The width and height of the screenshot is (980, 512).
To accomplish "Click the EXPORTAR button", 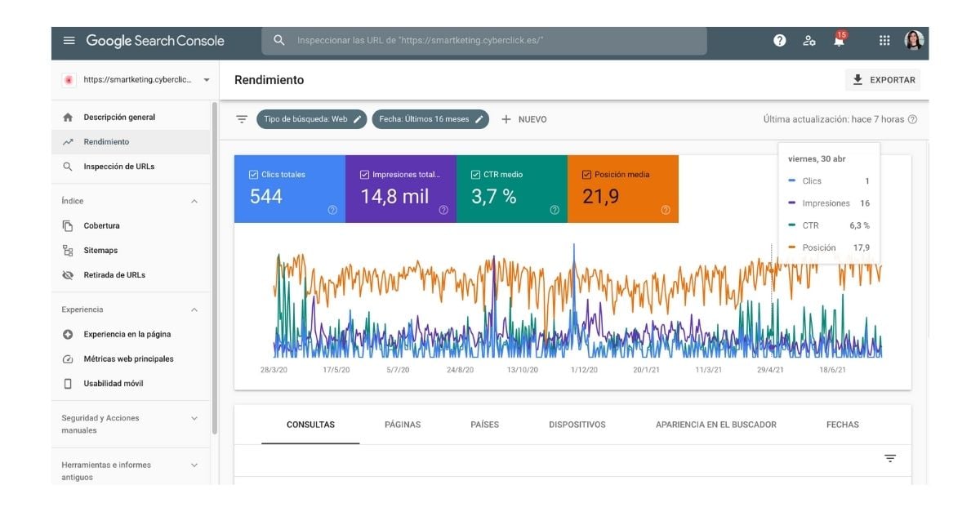I will coord(883,79).
